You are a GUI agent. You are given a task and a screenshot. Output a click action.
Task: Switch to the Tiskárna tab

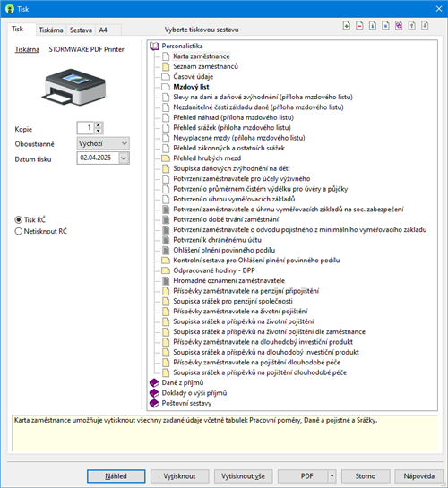(51, 30)
